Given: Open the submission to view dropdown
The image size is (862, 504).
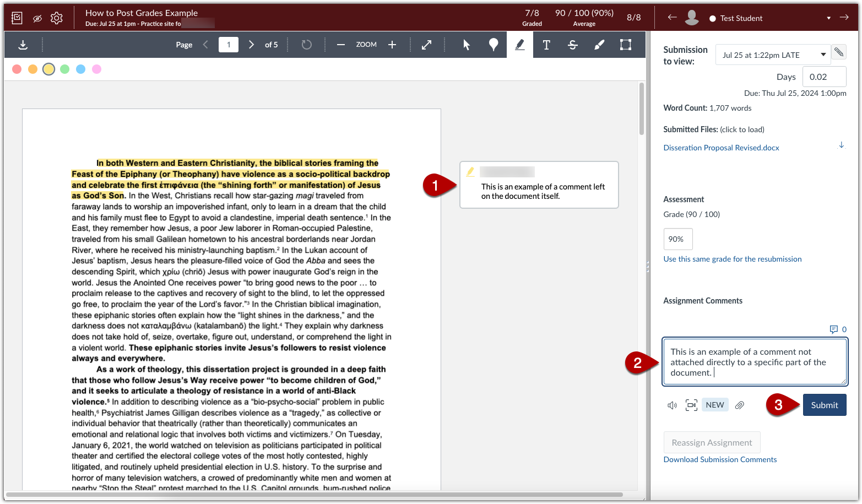Looking at the screenshot, I should [x=773, y=55].
